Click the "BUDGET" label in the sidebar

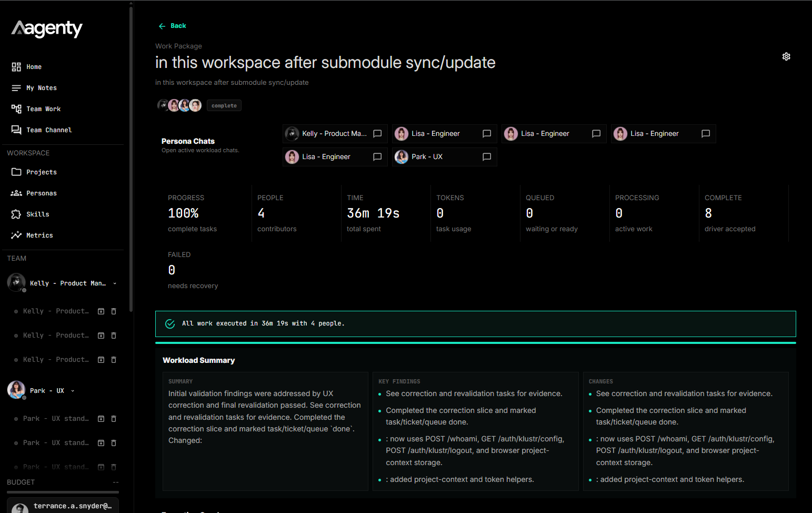[21, 482]
